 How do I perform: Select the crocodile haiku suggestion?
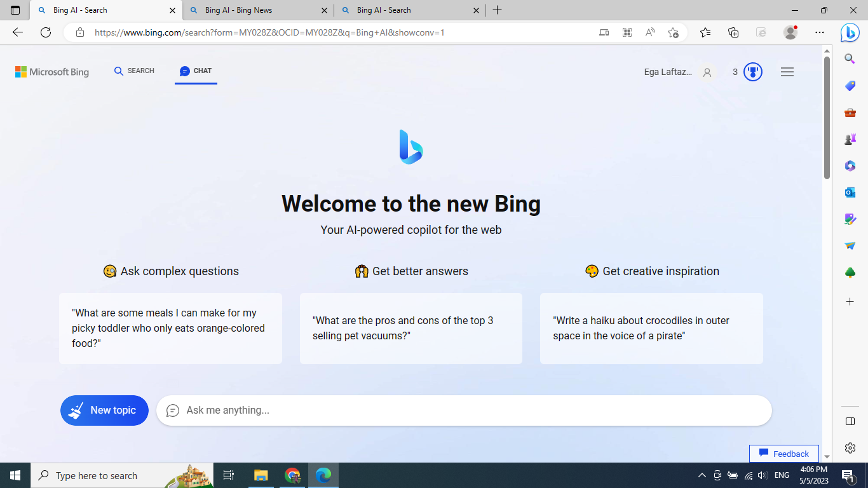[x=651, y=329]
